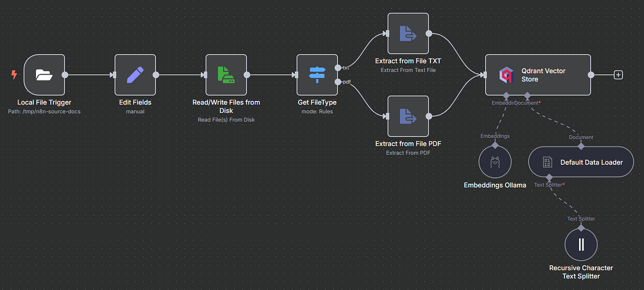
Task: Click the Embeddings diamond connector above Ollama
Action: (495, 145)
